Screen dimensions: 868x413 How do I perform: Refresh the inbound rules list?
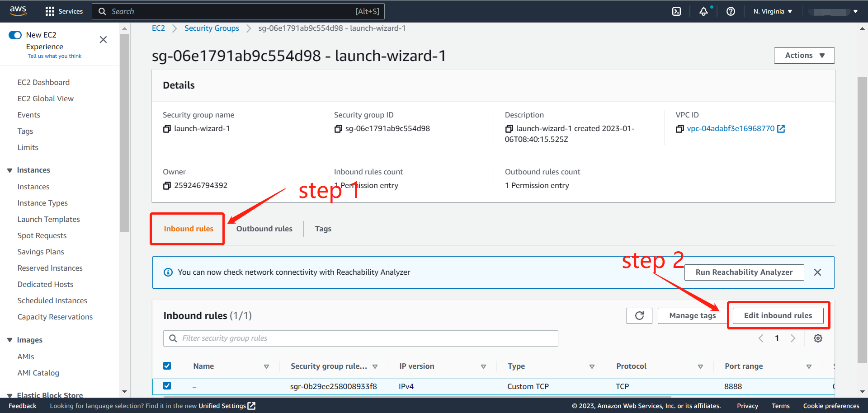(x=639, y=316)
